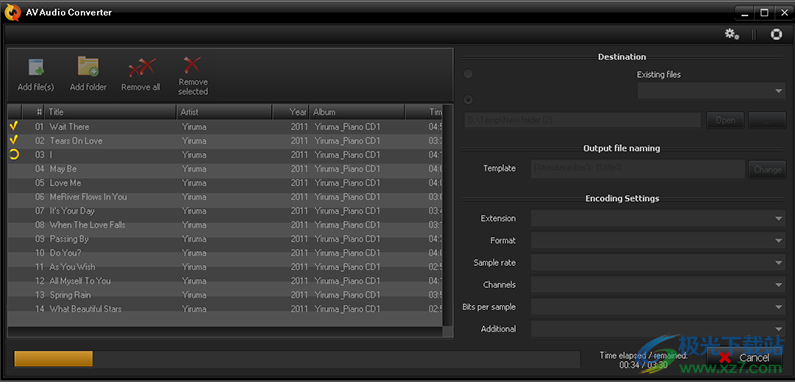The width and height of the screenshot is (795, 384).
Task: Open the settings gears icon
Action: click(x=731, y=34)
